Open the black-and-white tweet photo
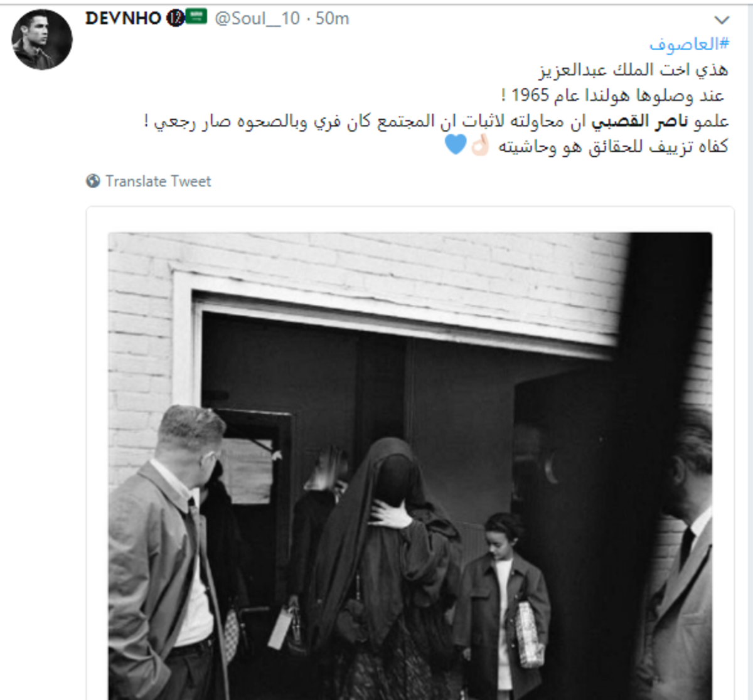 [x=410, y=466]
